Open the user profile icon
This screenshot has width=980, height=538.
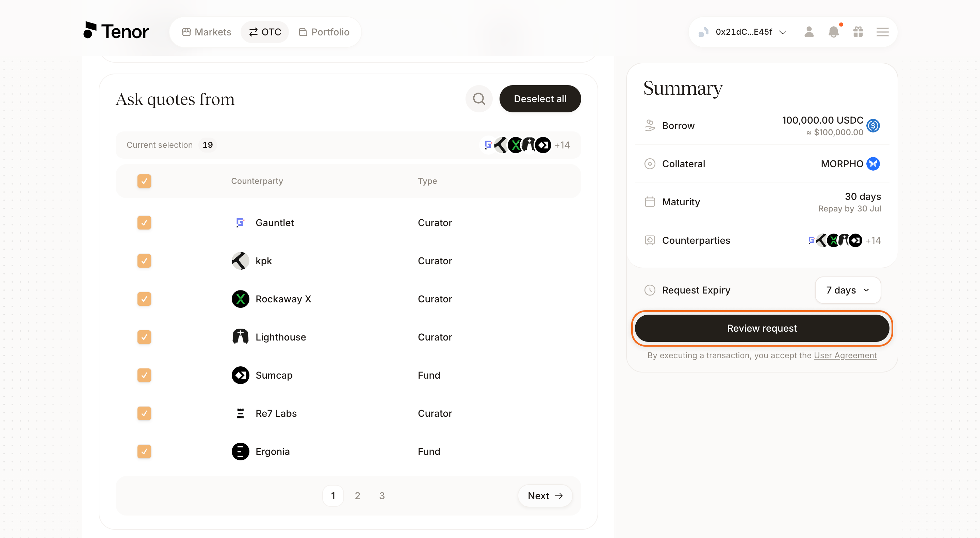point(809,32)
